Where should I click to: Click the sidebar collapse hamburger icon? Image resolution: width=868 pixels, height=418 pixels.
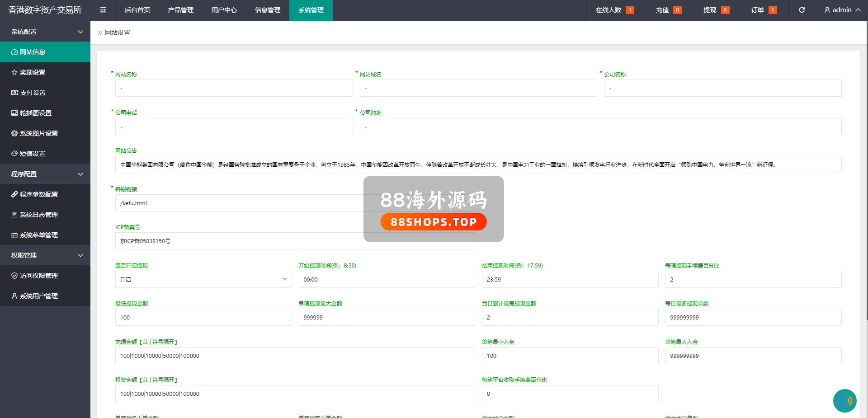click(x=103, y=10)
